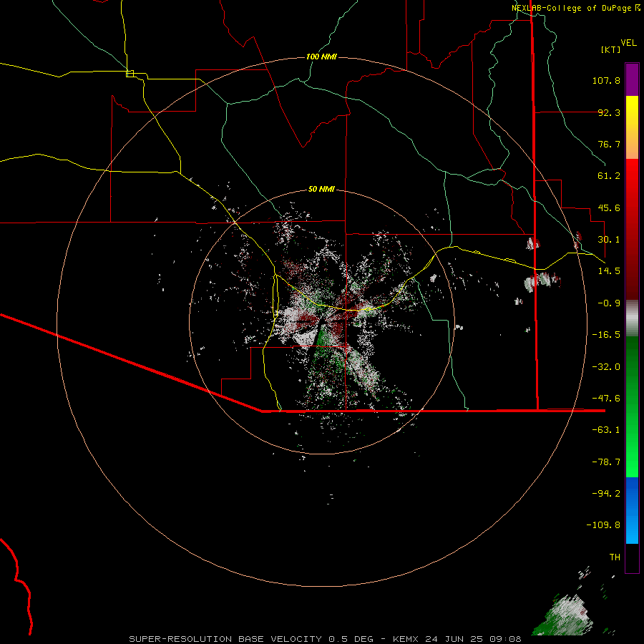This screenshot has width=644, height=644.
Task: Pick the yellow-orange segment of the velocity scale
Action: click(x=632, y=127)
